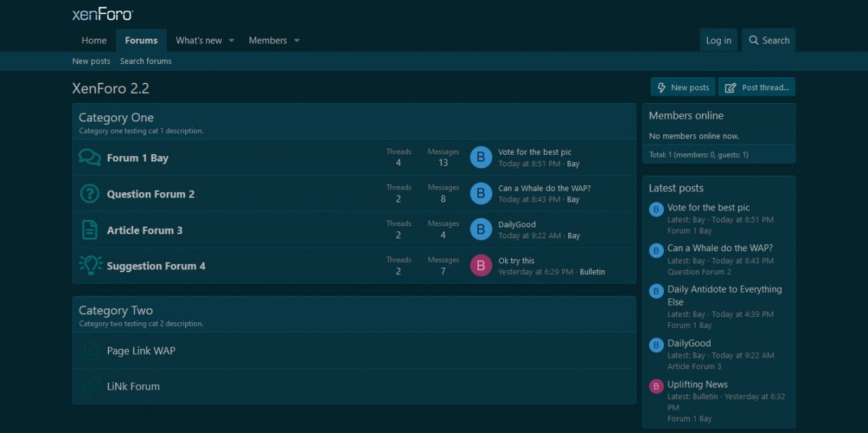Viewport: 868px width, 433px height.
Task: Open the Can a Whale do the WAP? thread in Latest posts
Action: click(x=719, y=248)
